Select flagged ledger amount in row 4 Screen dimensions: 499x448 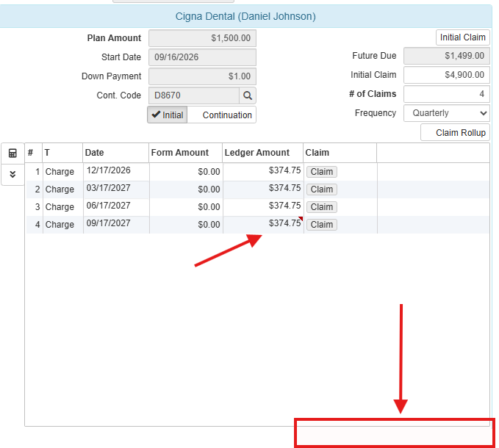(x=263, y=225)
